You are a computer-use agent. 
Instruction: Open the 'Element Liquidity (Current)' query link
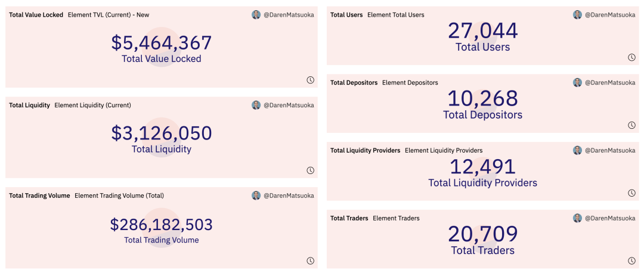92,106
